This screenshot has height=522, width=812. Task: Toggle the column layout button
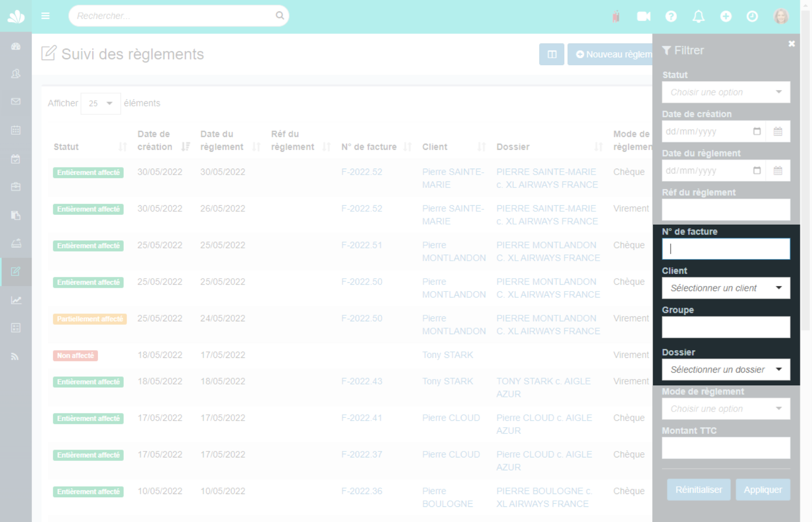click(552, 55)
